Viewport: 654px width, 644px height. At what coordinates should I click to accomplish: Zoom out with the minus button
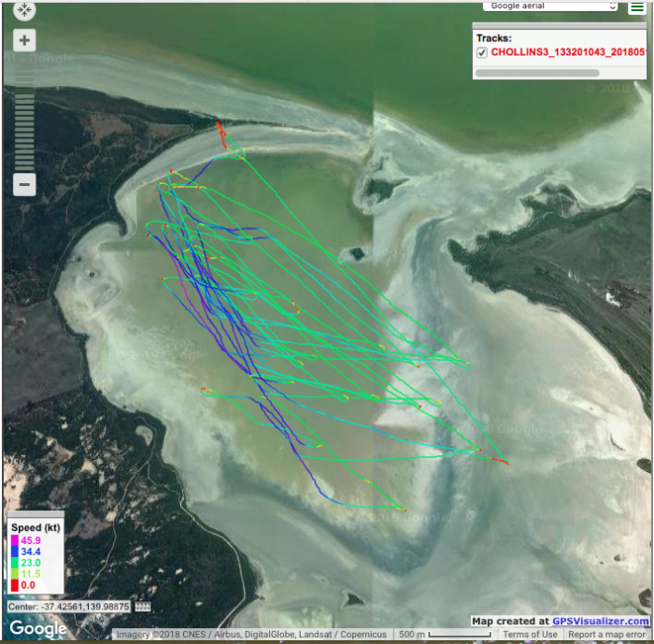click(25, 184)
